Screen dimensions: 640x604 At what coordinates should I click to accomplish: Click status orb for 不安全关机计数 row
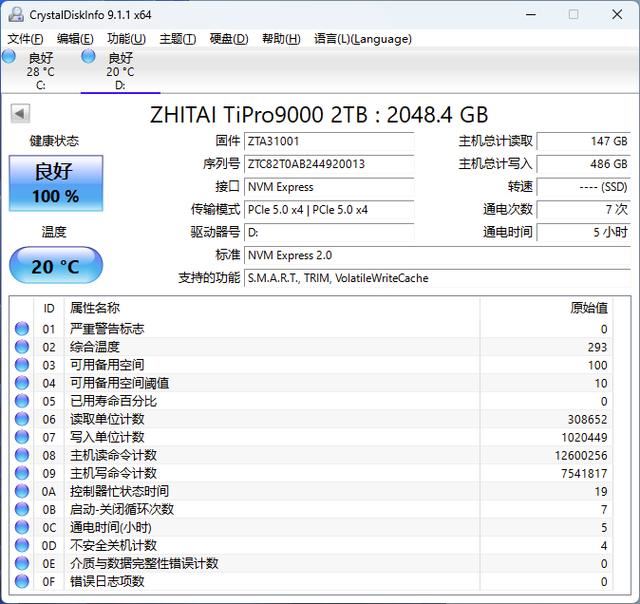click(x=22, y=545)
